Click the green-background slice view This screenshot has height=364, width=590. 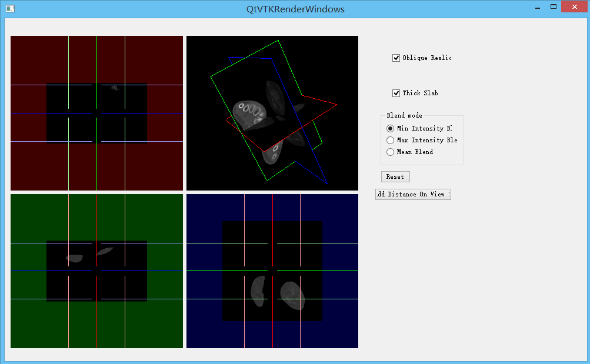[96, 271]
